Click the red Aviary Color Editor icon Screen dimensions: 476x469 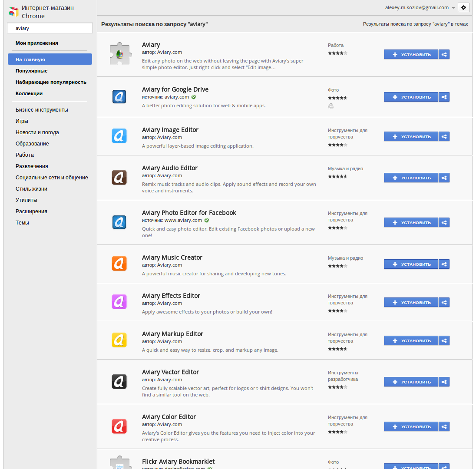click(x=119, y=426)
